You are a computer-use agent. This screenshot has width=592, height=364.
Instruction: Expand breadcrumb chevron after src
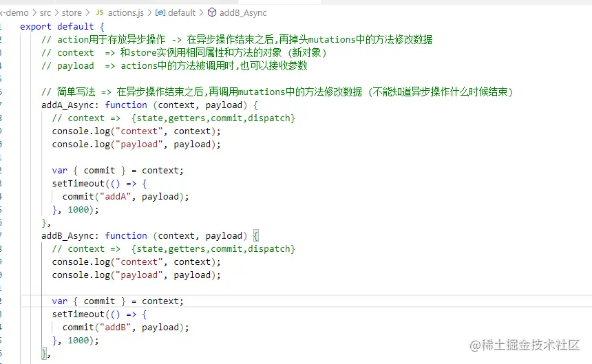click(56, 13)
